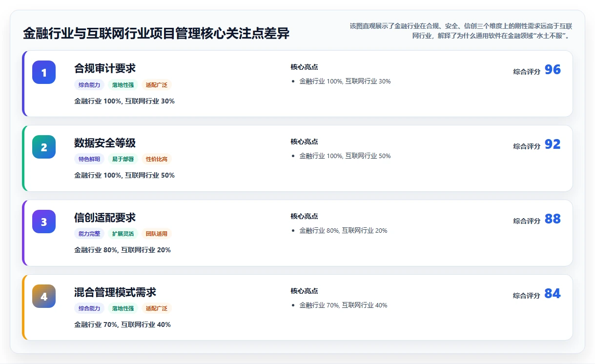The height and width of the screenshot is (364, 595).
Task: Click 核心亮点 heading in 合规审计要求 card
Action: point(304,67)
